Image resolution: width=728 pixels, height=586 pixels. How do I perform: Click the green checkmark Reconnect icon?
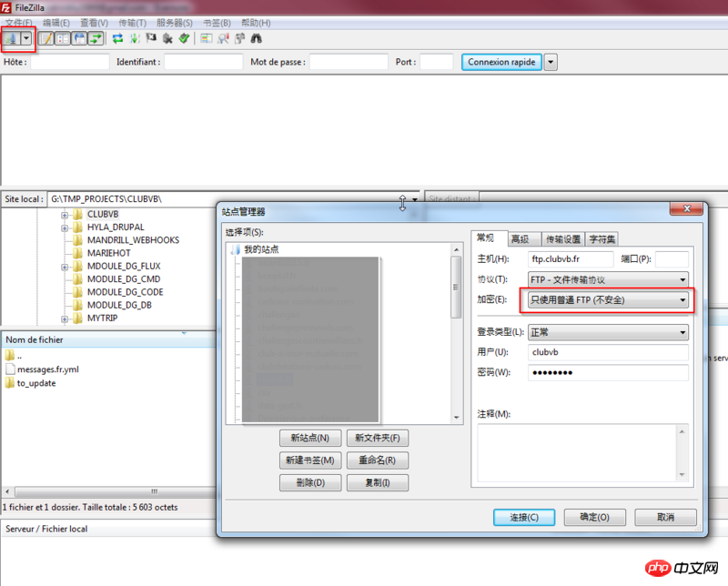coord(185,38)
